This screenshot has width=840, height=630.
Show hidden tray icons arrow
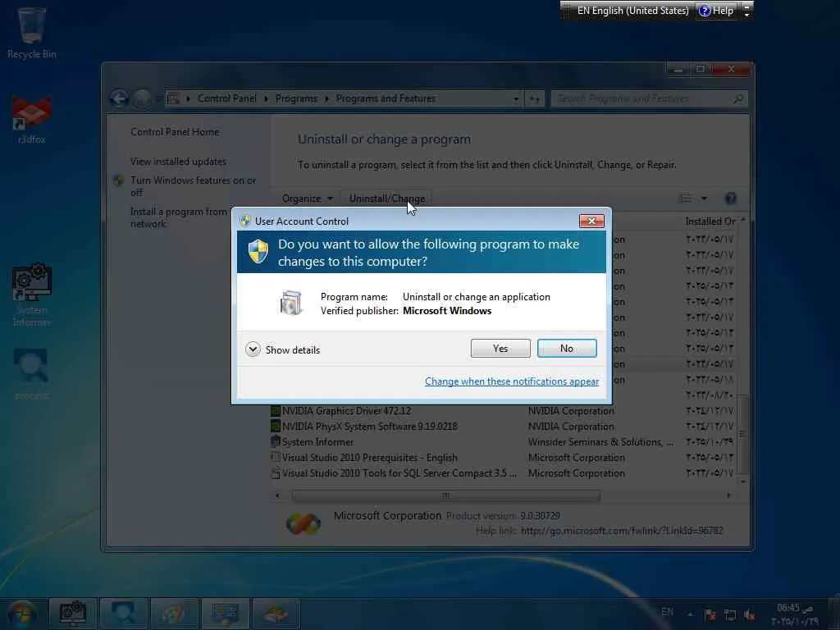pos(690,614)
